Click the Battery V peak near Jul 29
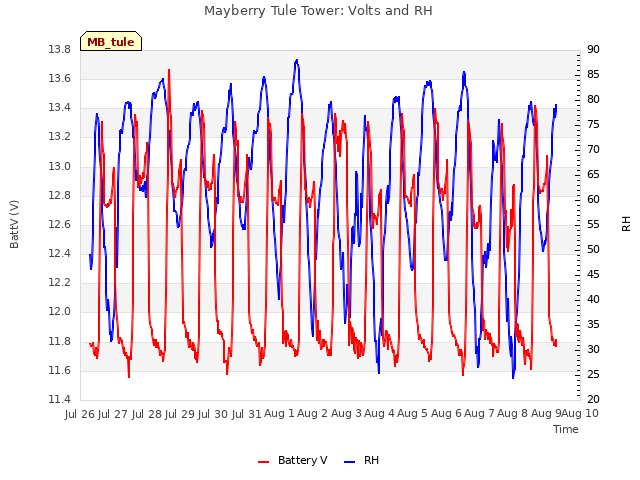The width and height of the screenshot is (640, 480). coord(169,70)
